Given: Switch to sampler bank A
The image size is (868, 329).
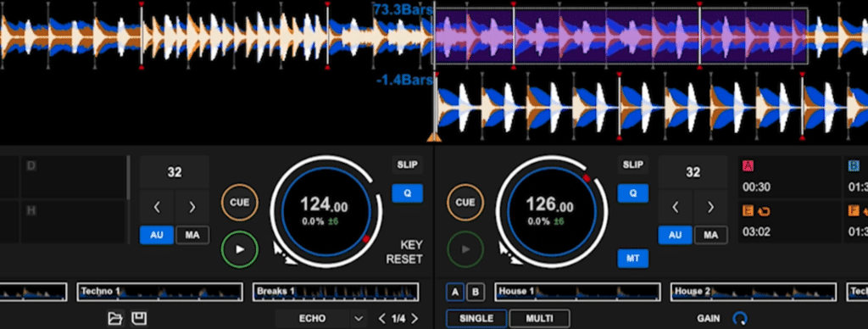Looking at the screenshot, I should pos(455,292).
